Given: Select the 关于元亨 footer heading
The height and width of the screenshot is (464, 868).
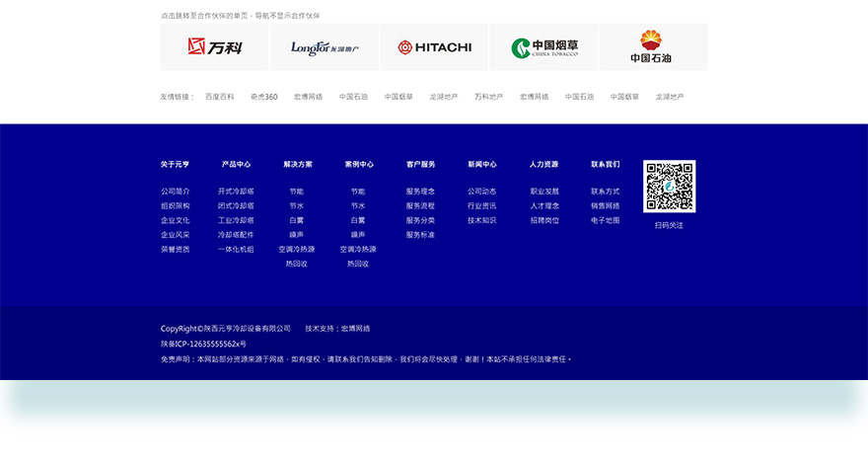Looking at the screenshot, I should tap(175, 164).
